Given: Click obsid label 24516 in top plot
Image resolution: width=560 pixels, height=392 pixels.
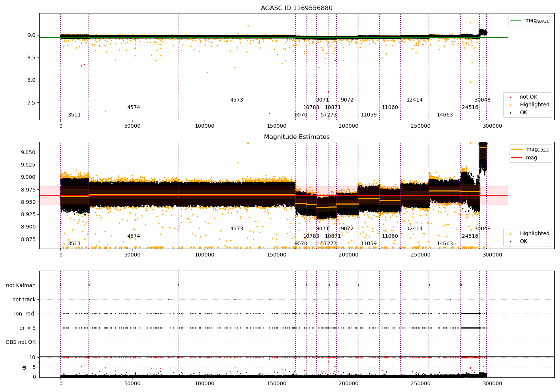Looking at the screenshot, I should point(470,108).
